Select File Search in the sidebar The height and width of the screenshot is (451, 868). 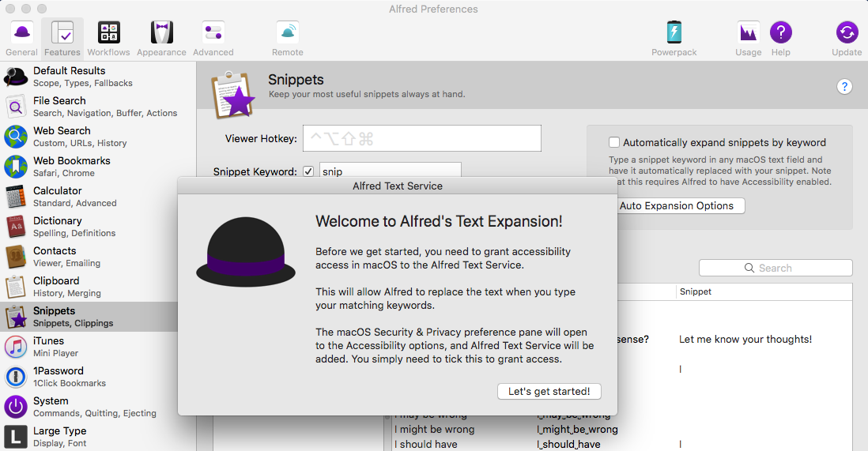tap(98, 107)
